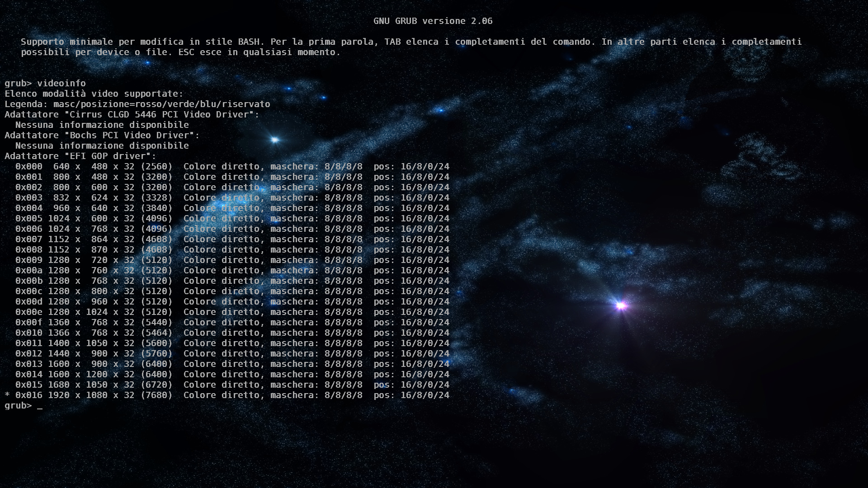Screen dimensions: 868x488
Task: Click the 0x014 1600 x 1200 mode line
Action: point(232,374)
